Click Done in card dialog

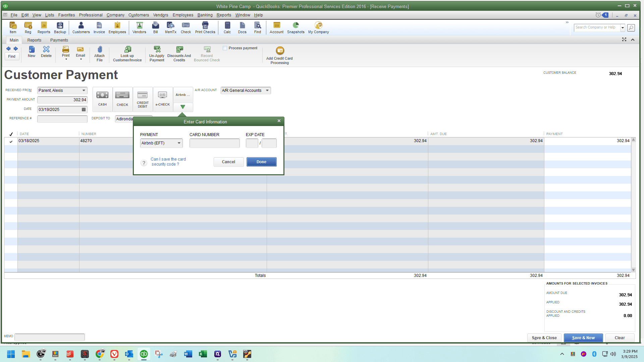pos(261,162)
